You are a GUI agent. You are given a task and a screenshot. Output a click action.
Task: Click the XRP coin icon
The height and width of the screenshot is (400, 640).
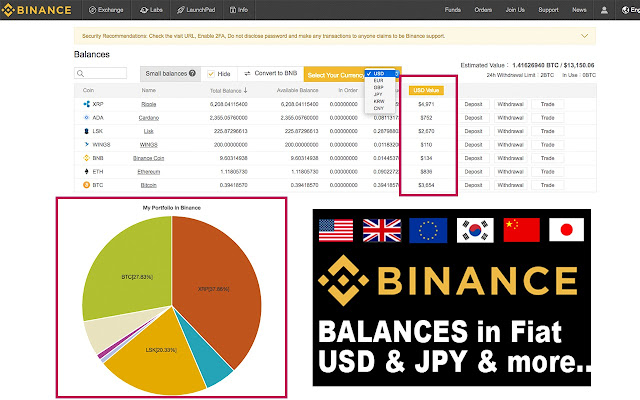click(86, 104)
